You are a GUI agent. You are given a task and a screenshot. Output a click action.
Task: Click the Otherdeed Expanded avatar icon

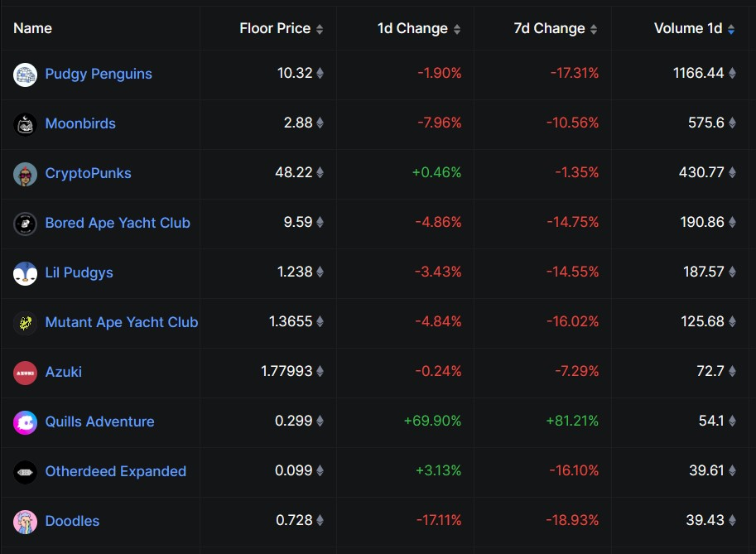click(25, 471)
